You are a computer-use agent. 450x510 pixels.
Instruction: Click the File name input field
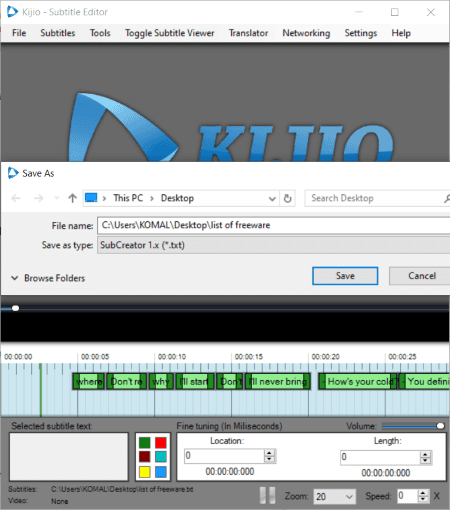click(x=273, y=225)
